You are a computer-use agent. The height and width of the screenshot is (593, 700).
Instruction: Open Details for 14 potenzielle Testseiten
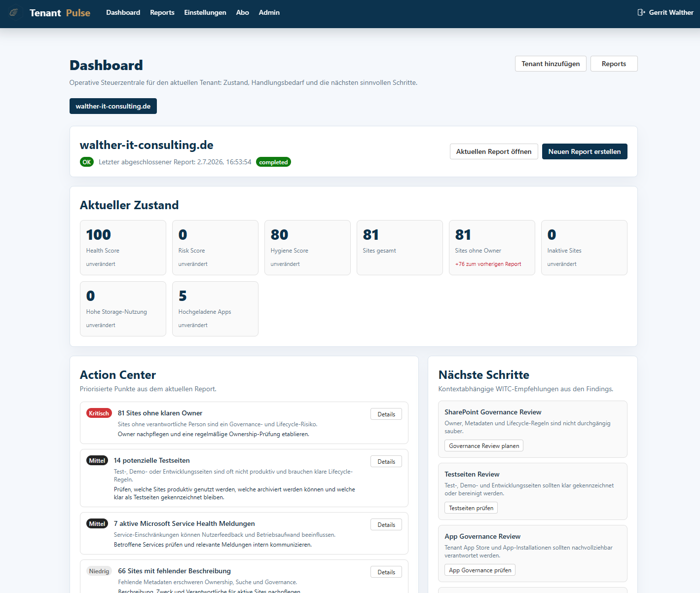click(x=386, y=461)
